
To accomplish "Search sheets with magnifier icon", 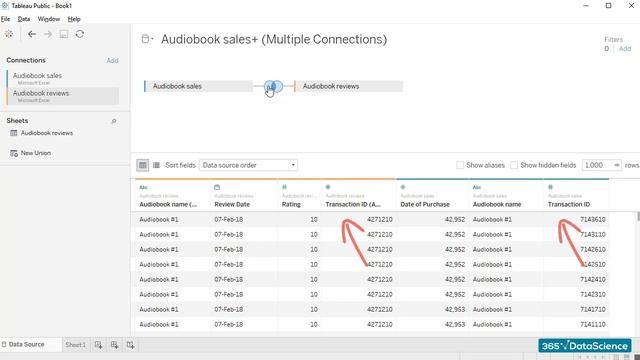I will (x=114, y=121).
